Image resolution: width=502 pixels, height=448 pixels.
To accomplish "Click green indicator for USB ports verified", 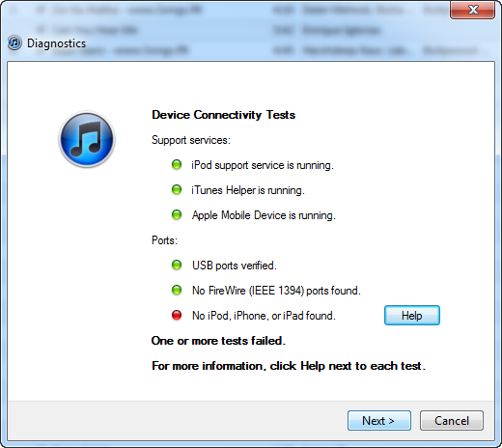I will click(x=177, y=265).
